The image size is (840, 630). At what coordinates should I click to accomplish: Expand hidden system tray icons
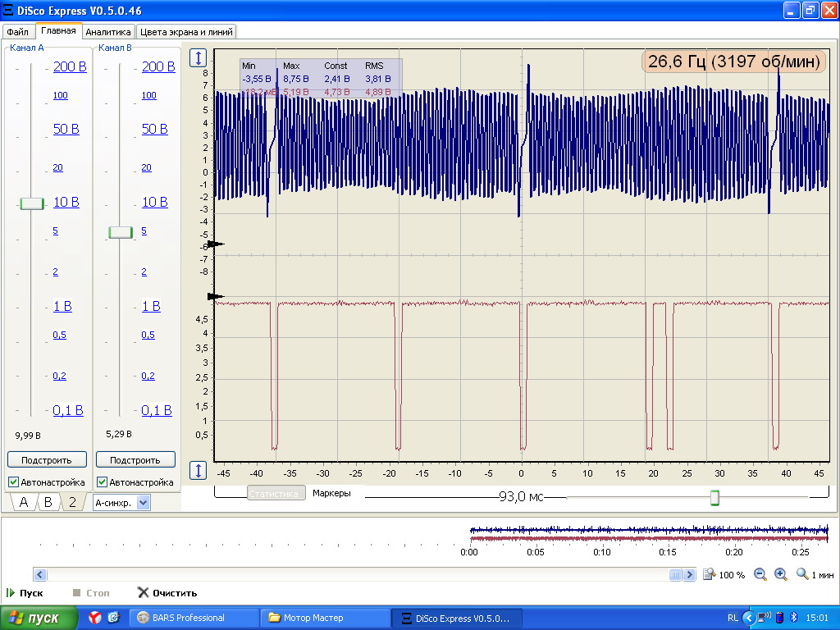(x=747, y=618)
